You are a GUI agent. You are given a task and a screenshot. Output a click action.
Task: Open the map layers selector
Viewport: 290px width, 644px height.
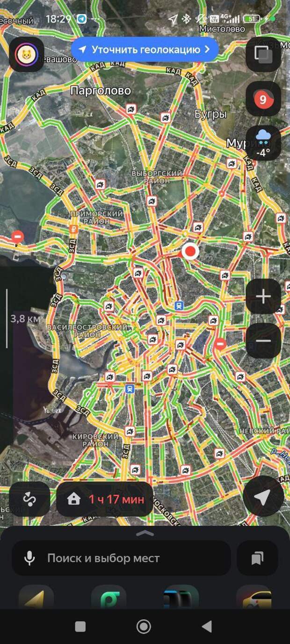(x=263, y=55)
